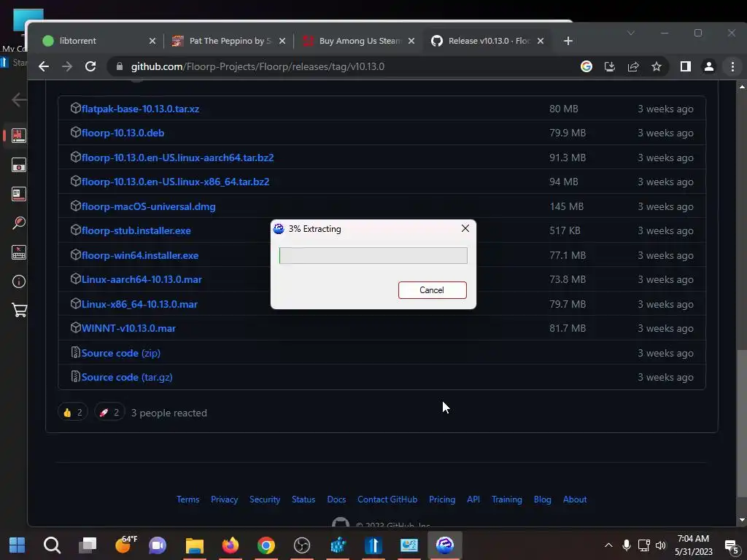Click the Google icon in address bar

tap(587, 66)
